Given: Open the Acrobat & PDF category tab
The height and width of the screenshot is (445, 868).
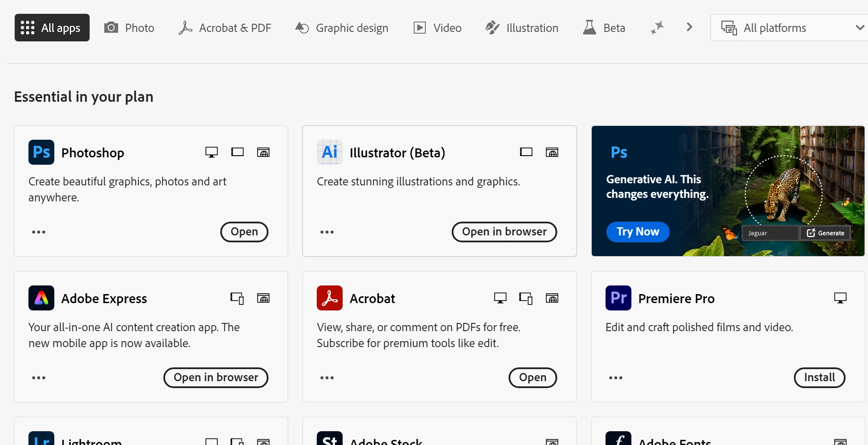Looking at the screenshot, I should click(225, 28).
